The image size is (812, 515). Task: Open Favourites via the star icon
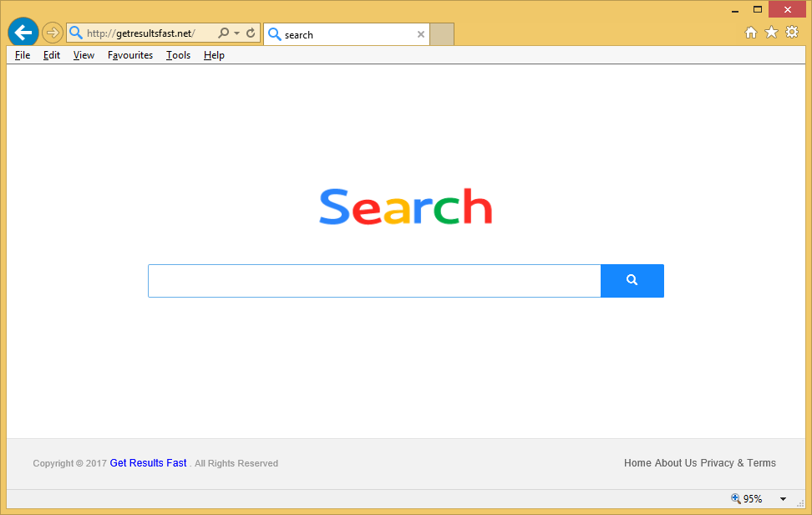click(x=772, y=33)
